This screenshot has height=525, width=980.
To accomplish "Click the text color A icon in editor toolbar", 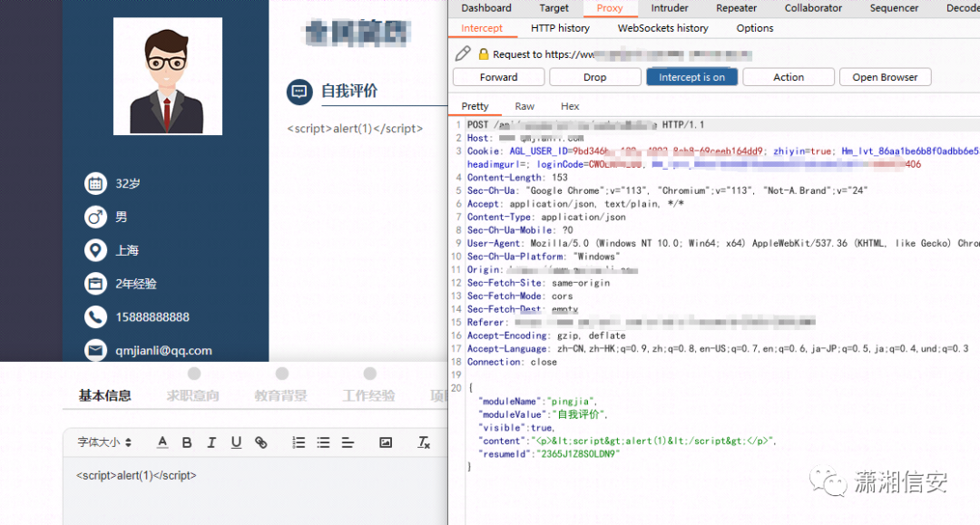I will coord(162,442).
